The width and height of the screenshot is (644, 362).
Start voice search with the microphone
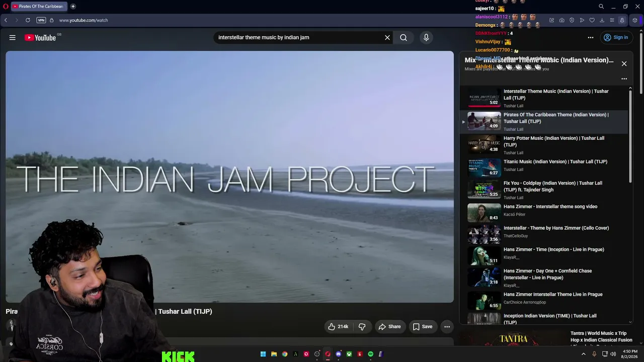click(426, 38)
